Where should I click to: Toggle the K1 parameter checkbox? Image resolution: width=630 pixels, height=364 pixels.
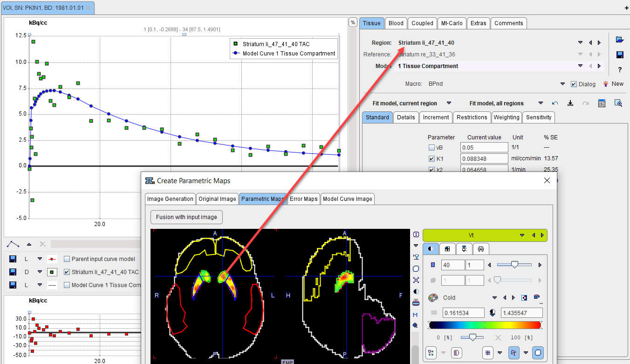[x=431, y=159]
